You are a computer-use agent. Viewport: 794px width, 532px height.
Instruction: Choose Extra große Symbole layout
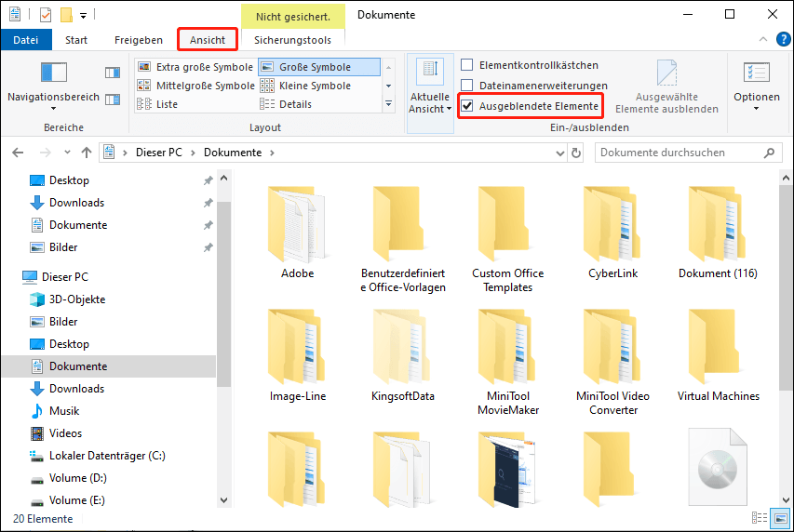[x=195, y=67]
